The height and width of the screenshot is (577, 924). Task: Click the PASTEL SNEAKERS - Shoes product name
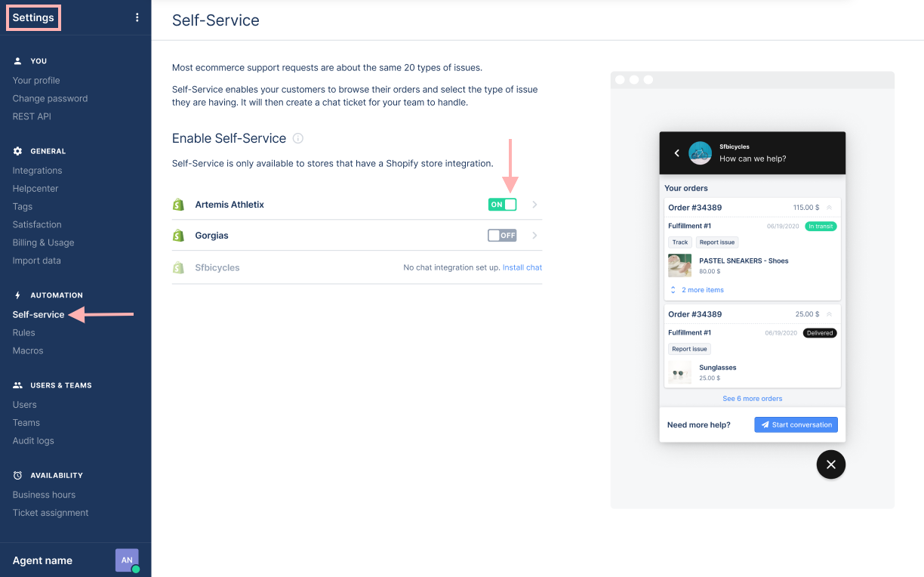pyautogui.click(x=744, y=261)
